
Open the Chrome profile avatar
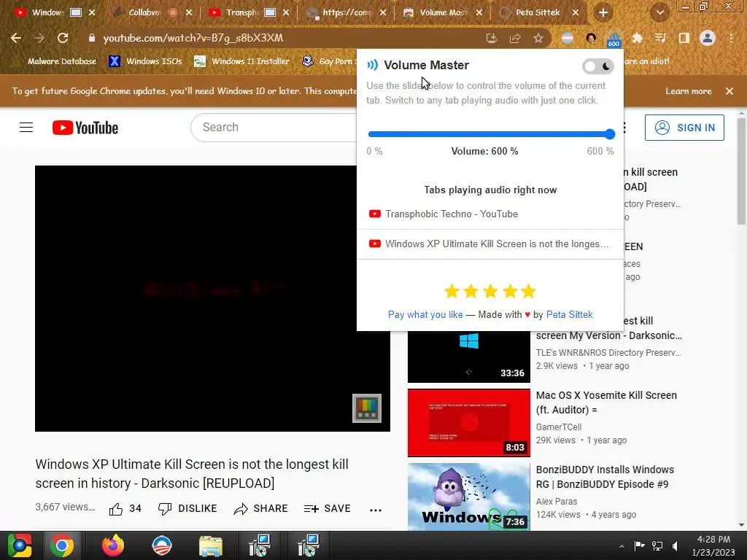708,38
